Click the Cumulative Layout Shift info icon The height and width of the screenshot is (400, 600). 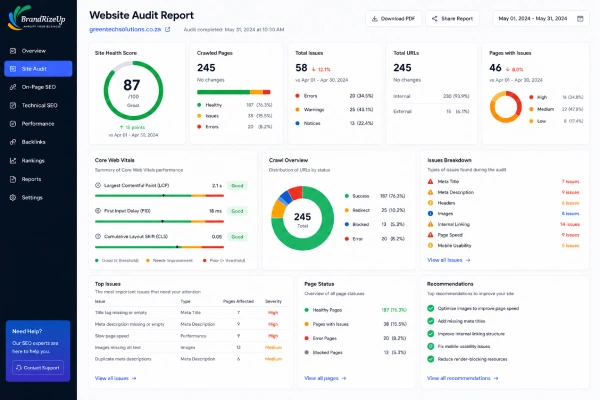click(98, 237)
